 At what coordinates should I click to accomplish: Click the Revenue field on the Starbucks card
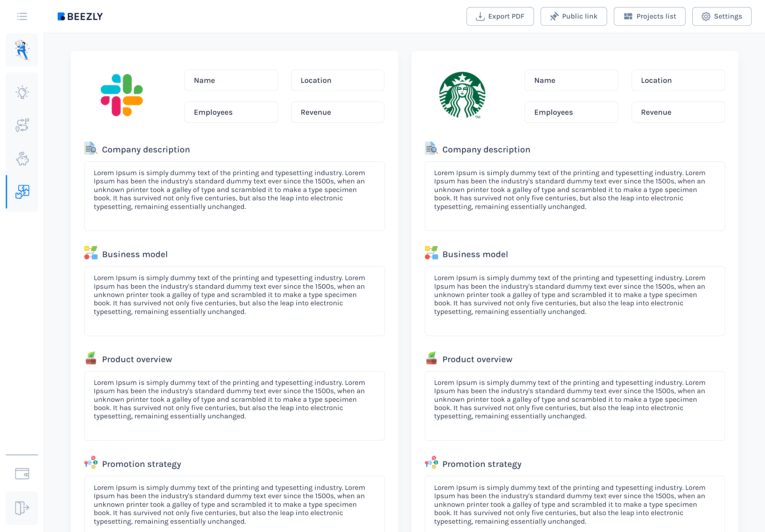point(678,112)
